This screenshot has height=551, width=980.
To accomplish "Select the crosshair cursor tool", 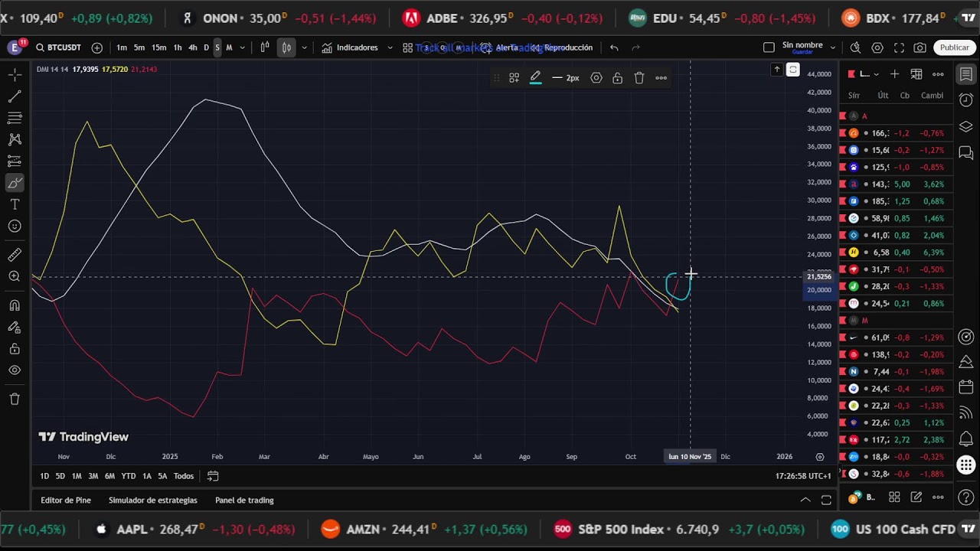I will click(15, 75).
